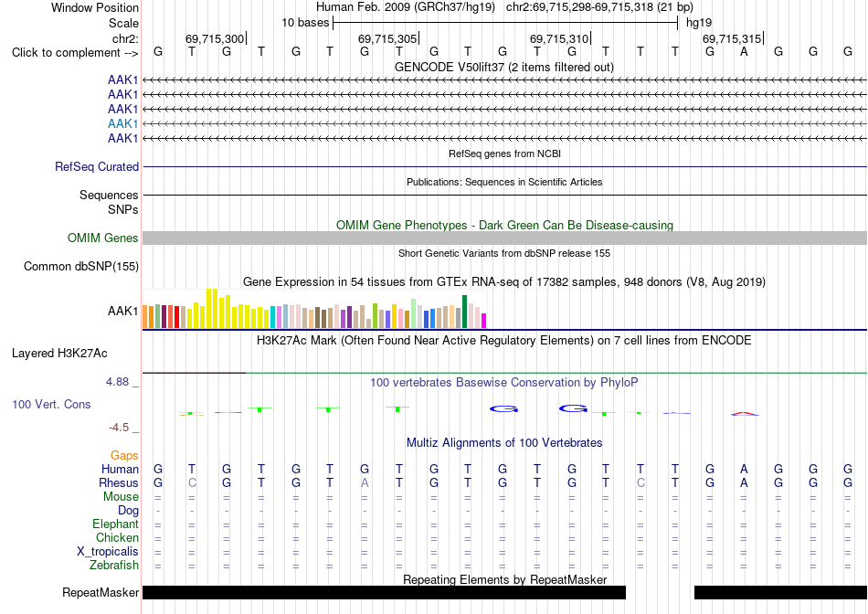
Task: Select the 'Window Position' track label
Action: [x=95, y=7]
